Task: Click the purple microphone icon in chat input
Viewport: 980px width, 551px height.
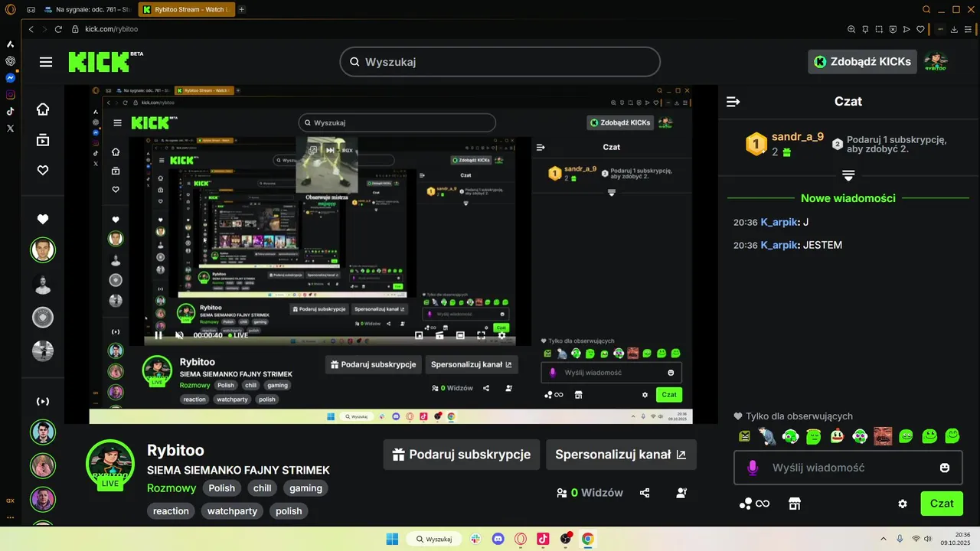Action: [753, 468]
